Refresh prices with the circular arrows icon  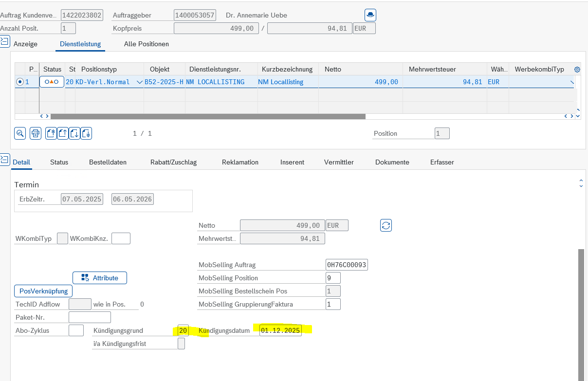tap(386, 225)
